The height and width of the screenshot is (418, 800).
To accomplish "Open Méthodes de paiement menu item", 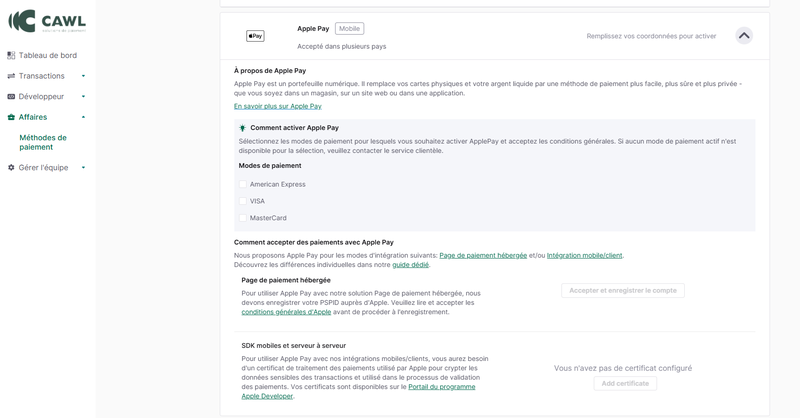I will (x=43, y=142).
